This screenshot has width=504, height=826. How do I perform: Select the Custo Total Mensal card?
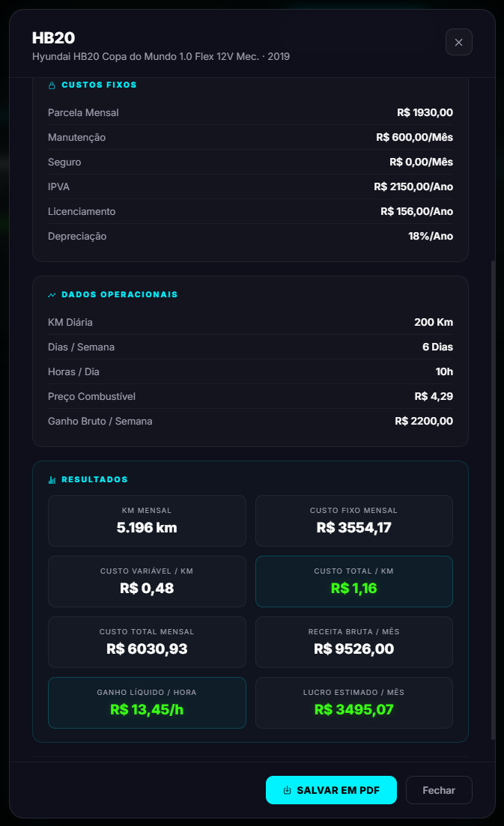click(x=147, y=642)
